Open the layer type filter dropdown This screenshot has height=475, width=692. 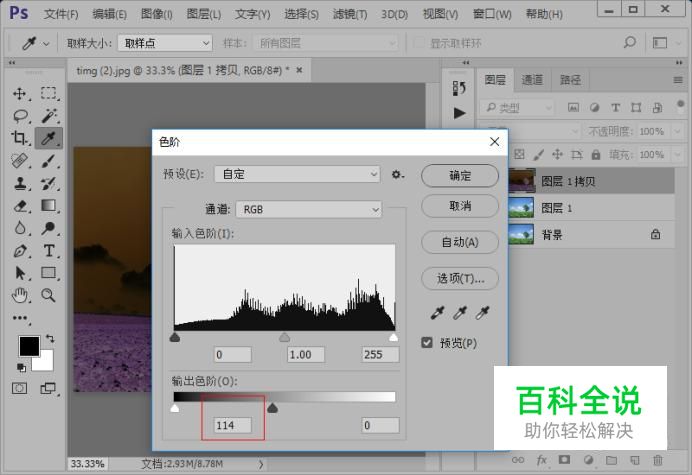click(517, 107)
